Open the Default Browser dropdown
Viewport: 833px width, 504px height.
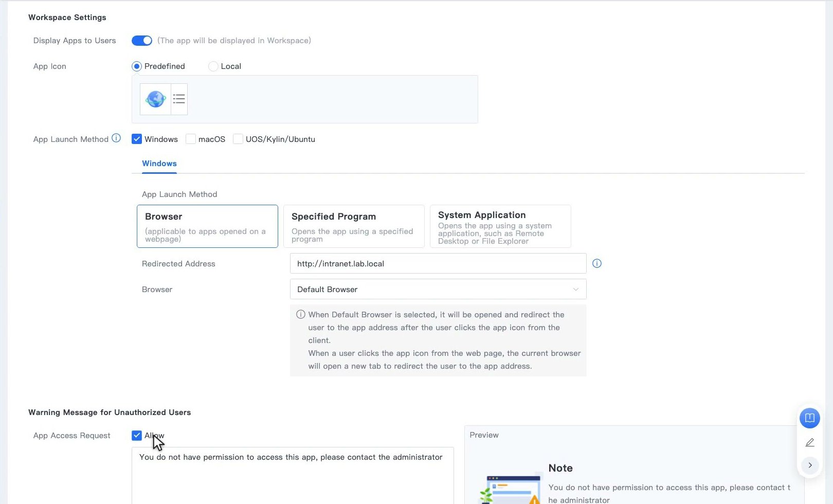[438, 289]
